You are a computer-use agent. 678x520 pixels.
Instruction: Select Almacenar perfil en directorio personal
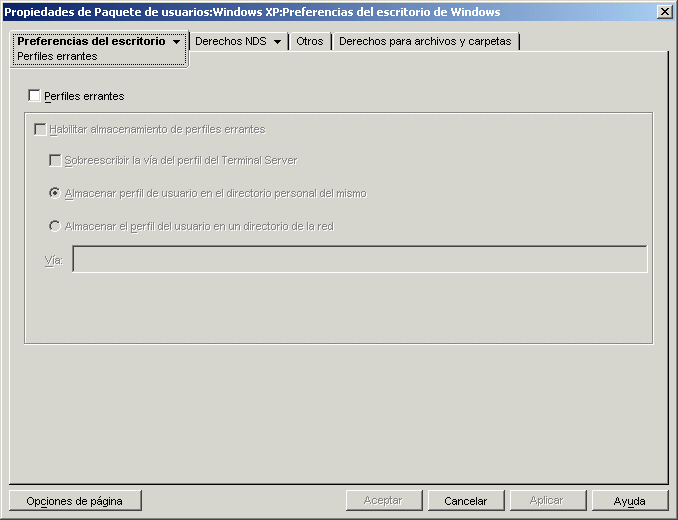coord(55,193)
